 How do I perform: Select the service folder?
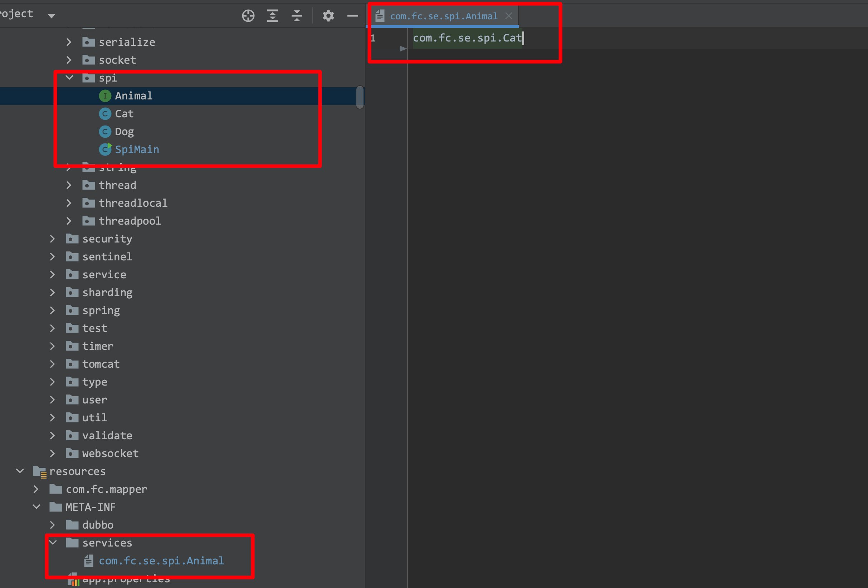pyautogui.click(x=104, y=274)
